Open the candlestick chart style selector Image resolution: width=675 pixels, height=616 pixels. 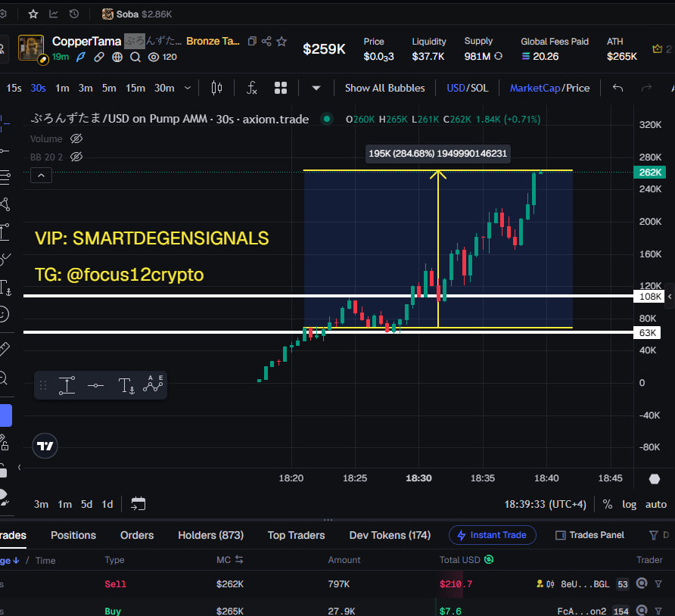point(216,89)
